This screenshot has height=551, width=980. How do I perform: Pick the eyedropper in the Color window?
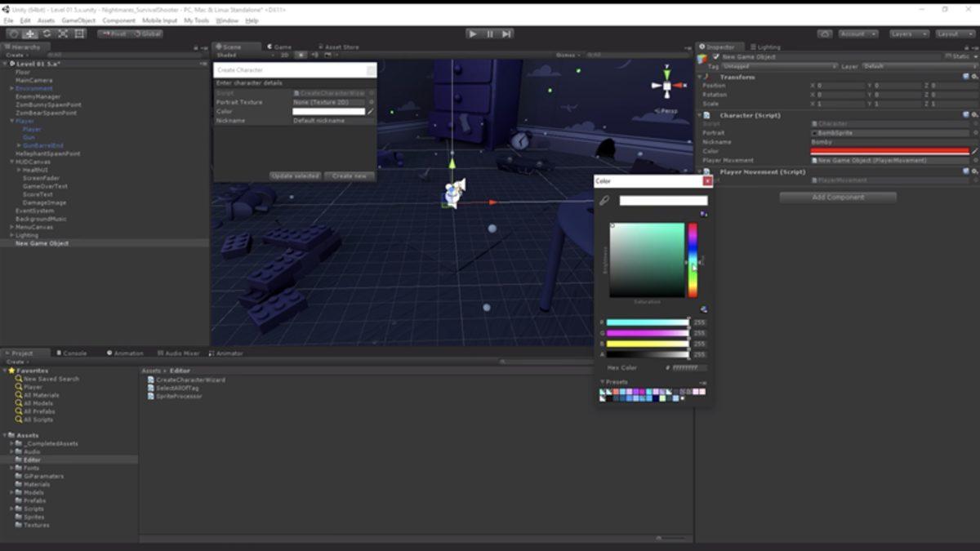click(605, 200)
